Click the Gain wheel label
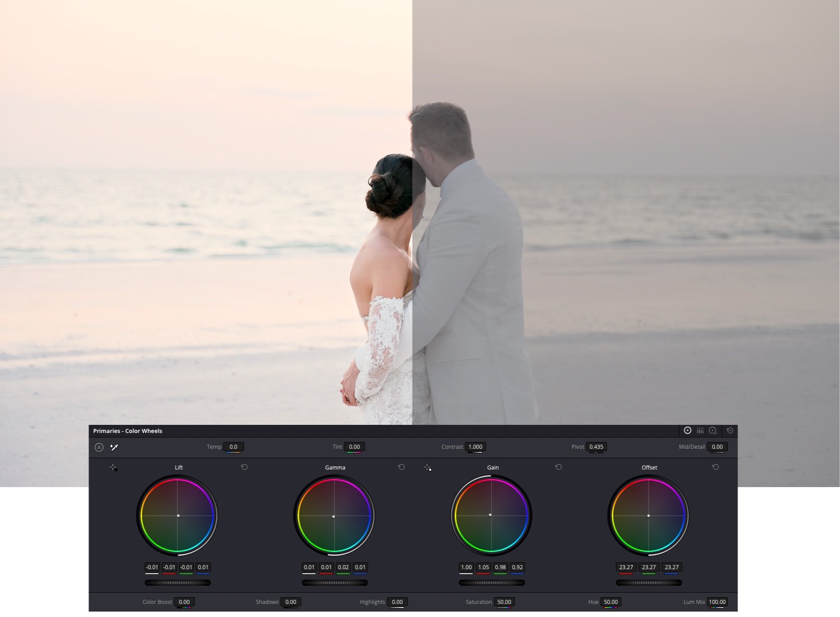840x617 pixels. pos(493,468)
